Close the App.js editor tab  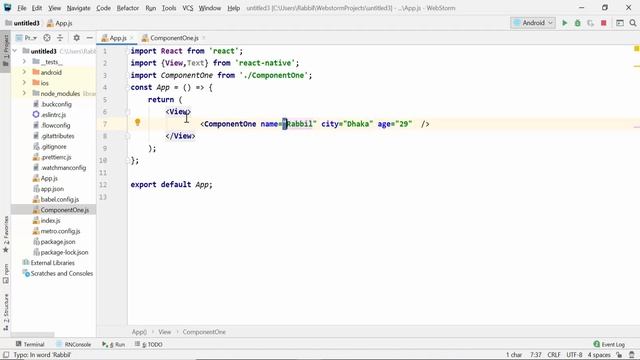[x=132, y=38]
